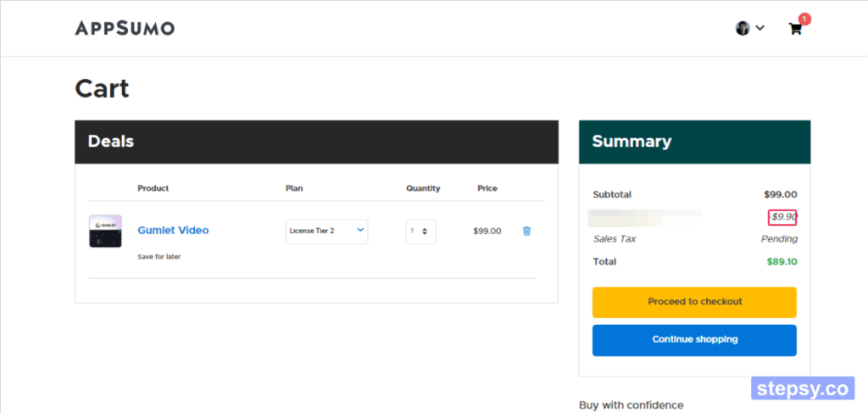This screenshot has height=413, width=868.
Task: Click the quantity stepper field
Action: click(x=420, y=232)
